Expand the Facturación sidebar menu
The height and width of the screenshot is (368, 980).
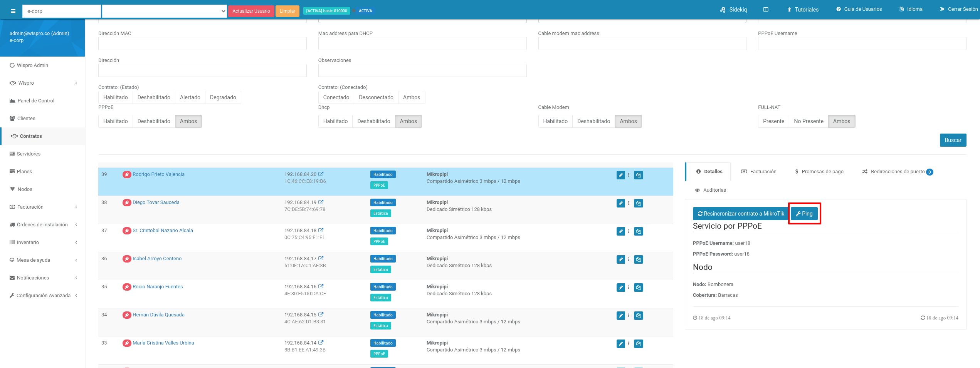tap(42, 207)
